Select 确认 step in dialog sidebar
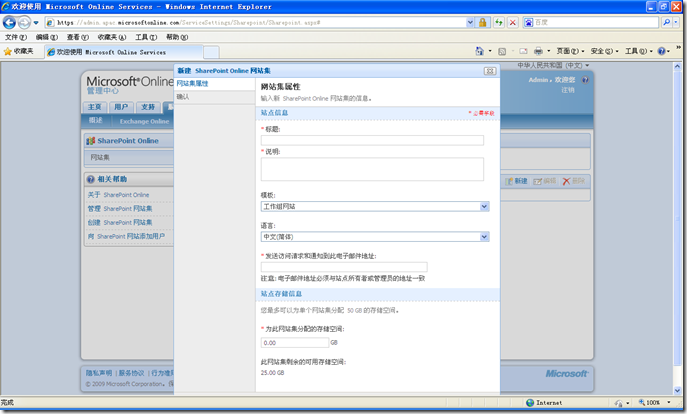 point(183,97)
